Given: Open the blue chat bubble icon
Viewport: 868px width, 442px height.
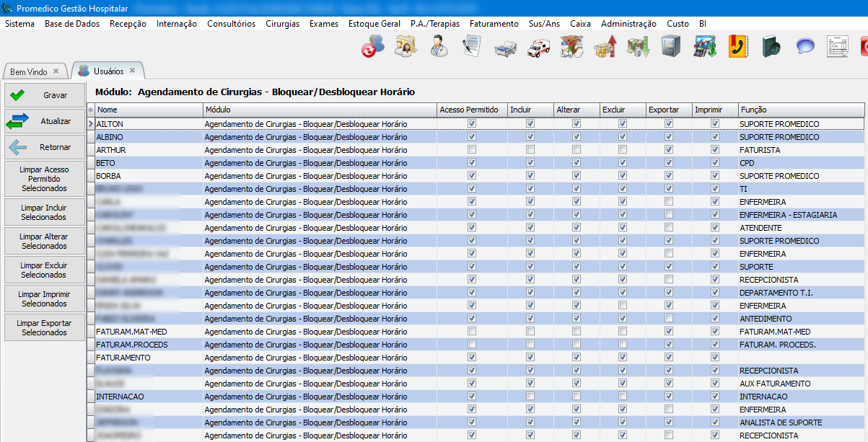Looking at the screenshot, I should pyautogui.click(x=805, y=48).
